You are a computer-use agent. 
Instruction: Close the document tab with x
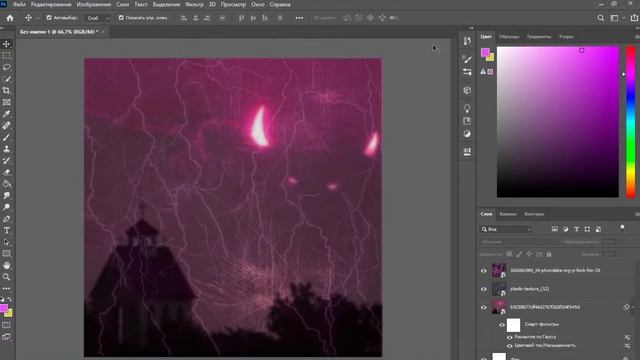(103, 32)
